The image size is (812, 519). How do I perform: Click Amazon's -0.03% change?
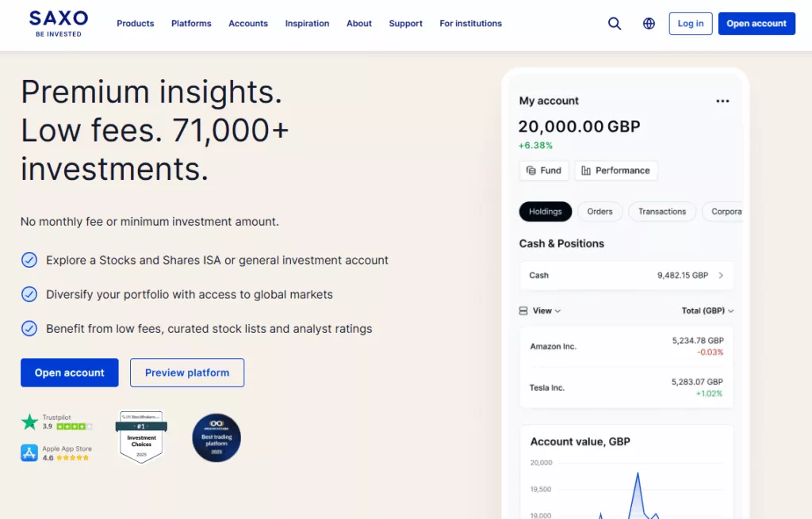pyautogui.click(x=710, y=353)
